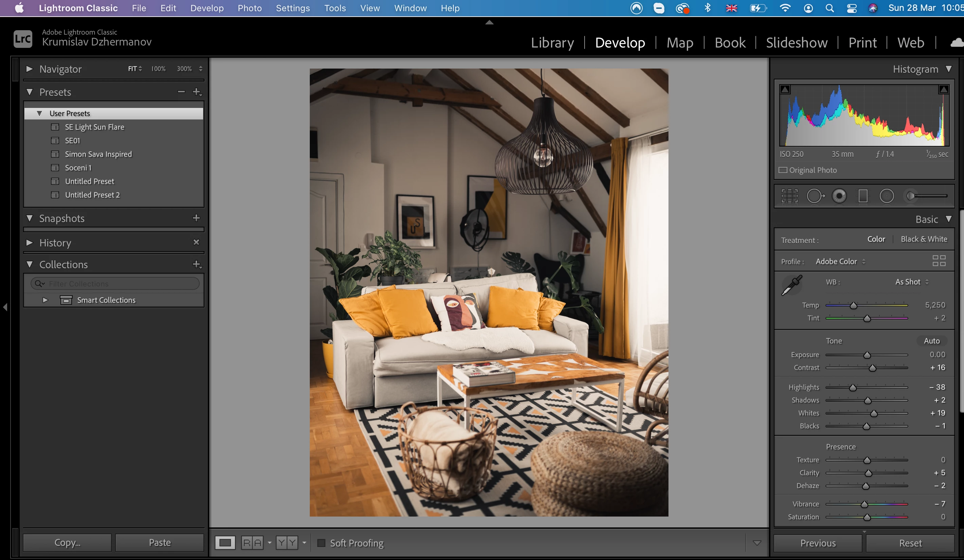
Task: Activate the Red Eye Correction tool
Action: tap(839, 196)
